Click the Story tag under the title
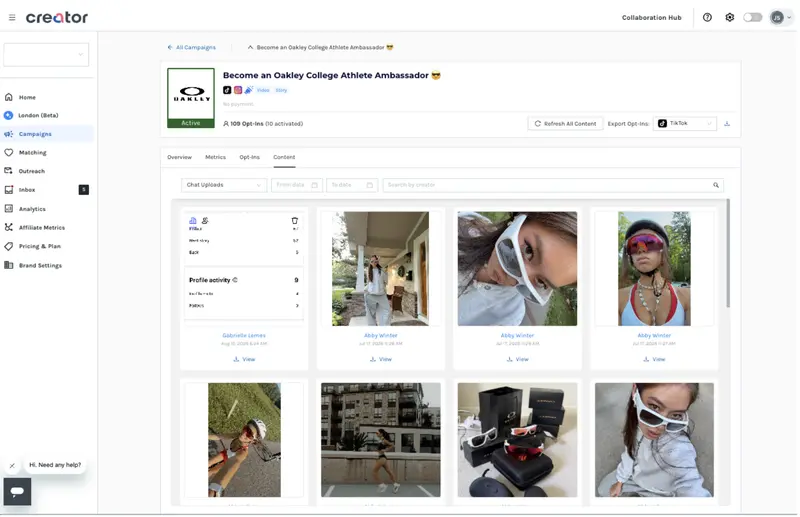Viewport: 800px width, 517px height. pyautogui.click(x=281, y=90)
